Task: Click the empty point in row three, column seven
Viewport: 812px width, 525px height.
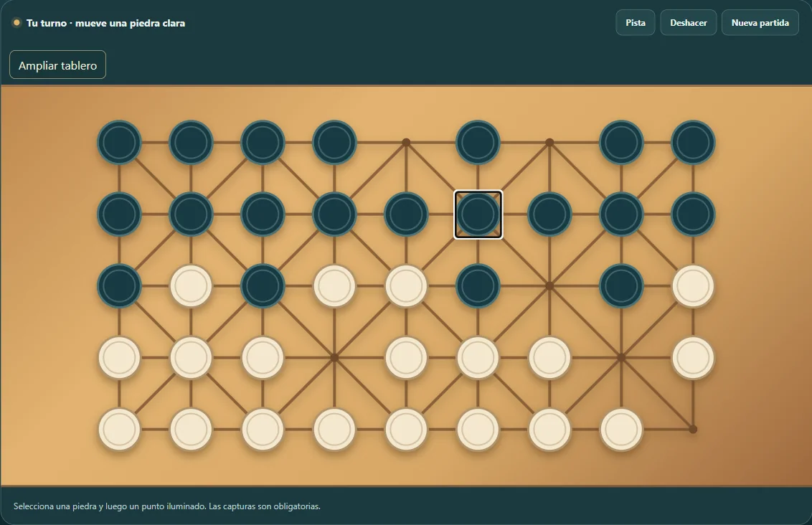Action: pyautogui.click(x=549, y=285)
